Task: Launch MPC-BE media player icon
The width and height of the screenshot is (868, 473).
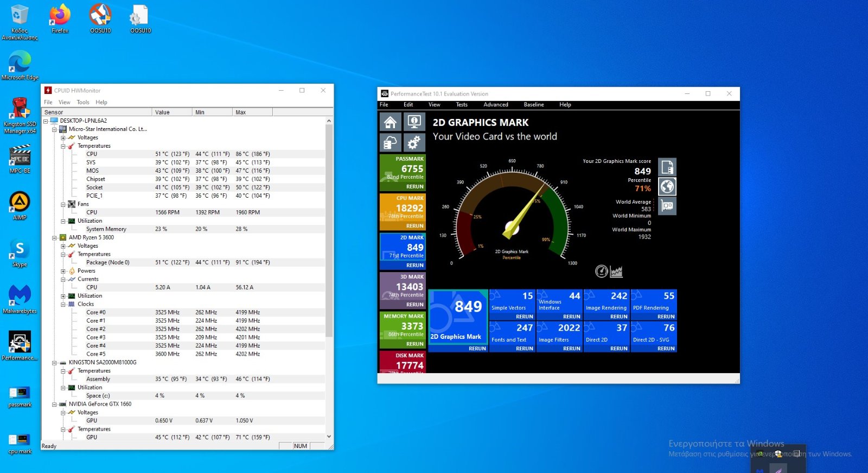Action: [x=20, y=159]
